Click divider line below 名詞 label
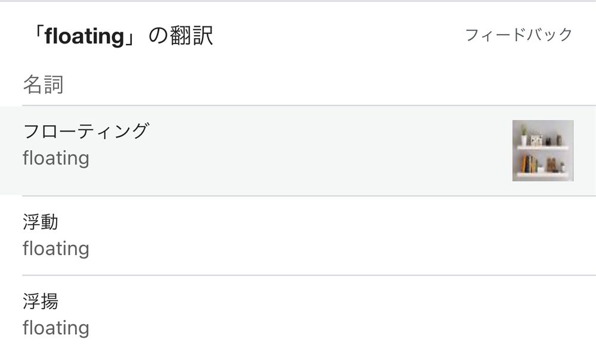596x364 pixels. click(x=298, y=105)
